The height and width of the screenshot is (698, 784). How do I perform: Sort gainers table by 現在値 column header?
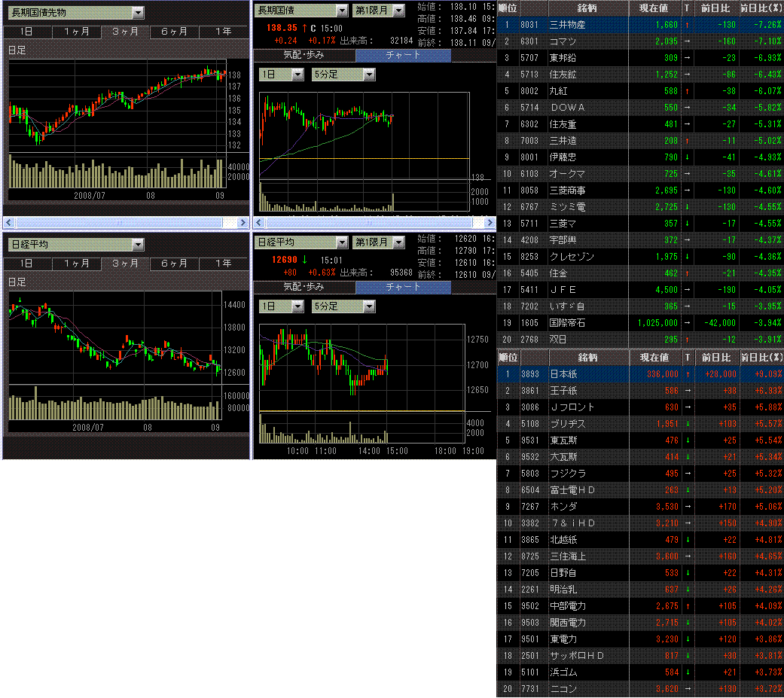coord(654,358)
